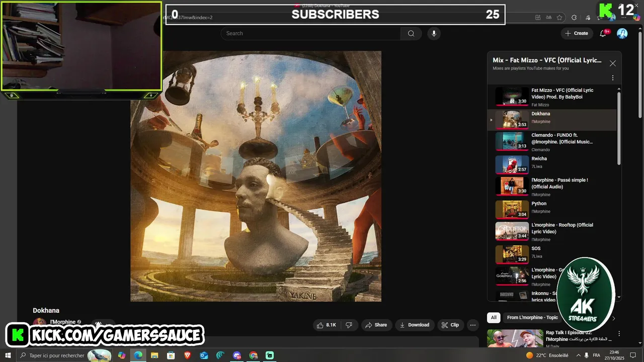The image size is (644, 362).
Task: Click the taskbar search box
Action: pyautogui.click(x=65, y=355)
